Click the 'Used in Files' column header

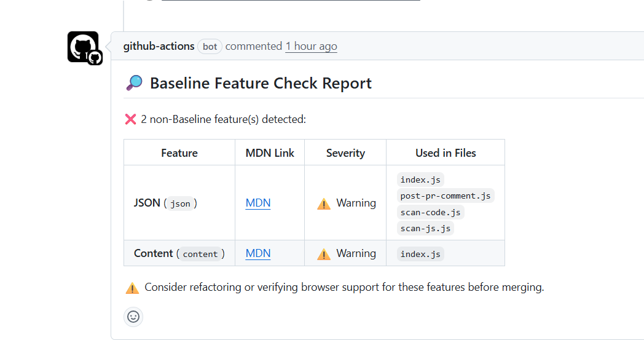(x=446, y=153)
